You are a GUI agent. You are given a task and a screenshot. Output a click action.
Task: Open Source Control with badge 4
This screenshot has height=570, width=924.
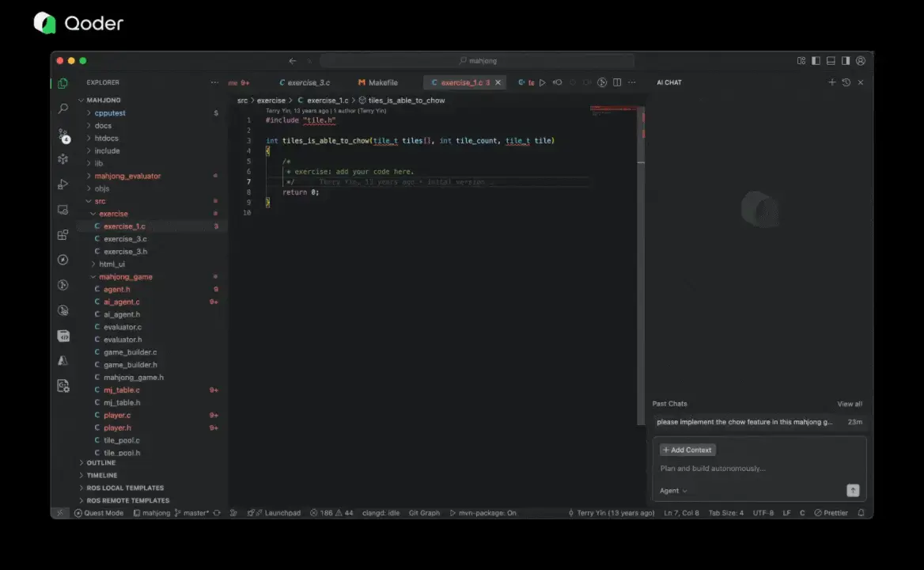(x=63, y=135)
